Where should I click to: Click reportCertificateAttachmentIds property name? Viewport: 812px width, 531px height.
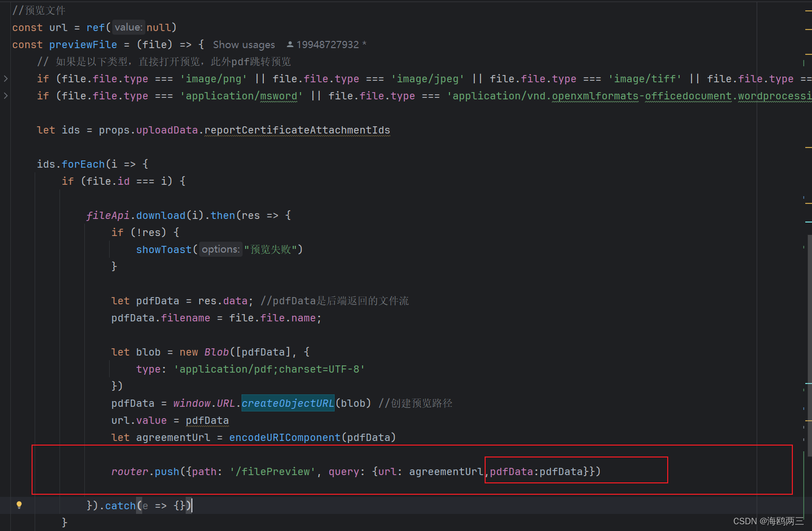(x=297, y=130)
